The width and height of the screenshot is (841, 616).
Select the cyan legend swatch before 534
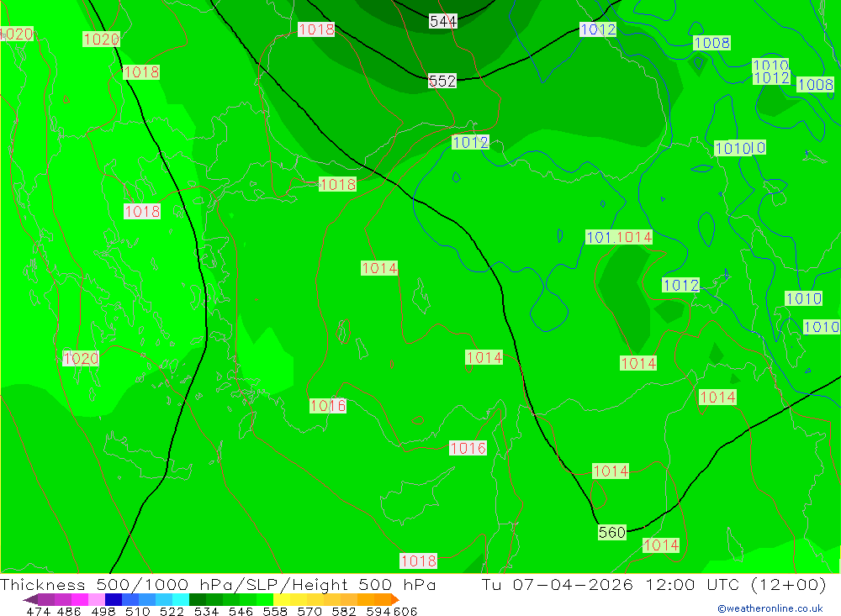point(181,599)
